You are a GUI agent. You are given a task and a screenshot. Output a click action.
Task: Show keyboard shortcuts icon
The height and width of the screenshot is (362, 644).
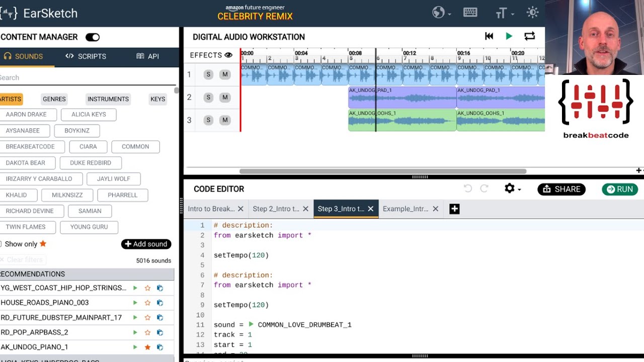pos(470,13)
